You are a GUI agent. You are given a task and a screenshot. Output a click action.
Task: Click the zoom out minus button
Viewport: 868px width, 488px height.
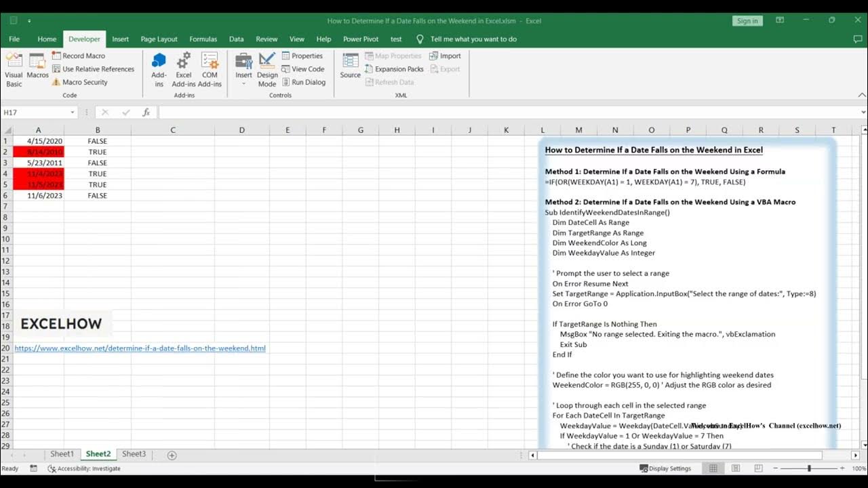[x=775, y=468]
